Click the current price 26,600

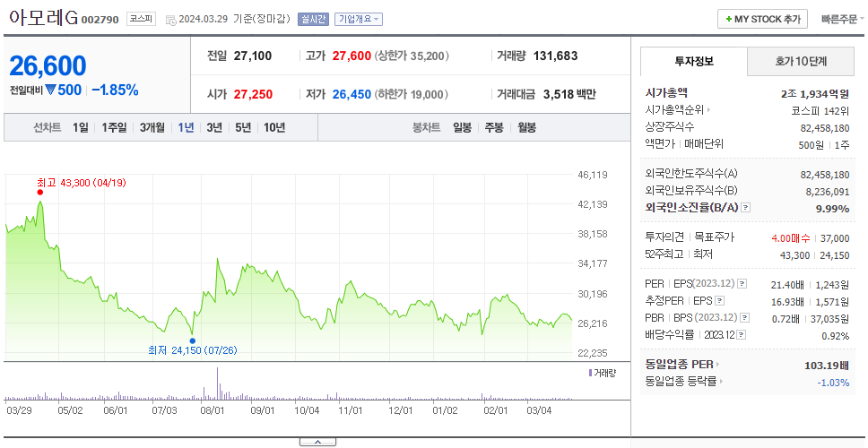[x=48, y=65]
